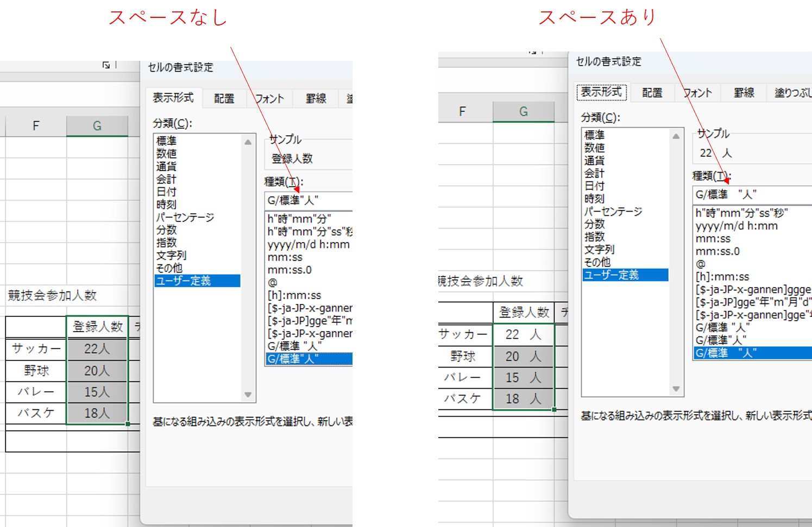The width and height of the screenshot is (812, 527).
Task: Select 罫線 tab in スペースなし dialog
Action: 316,98
